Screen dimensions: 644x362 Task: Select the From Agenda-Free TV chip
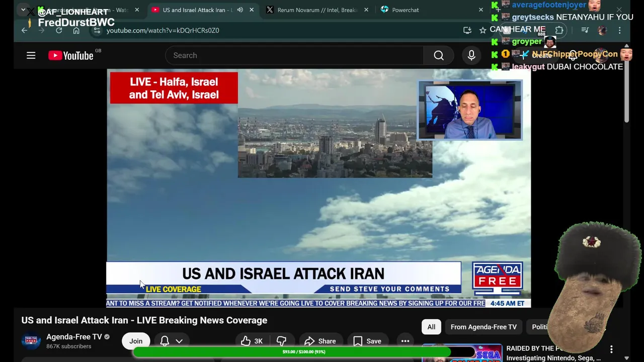(484, 327)
